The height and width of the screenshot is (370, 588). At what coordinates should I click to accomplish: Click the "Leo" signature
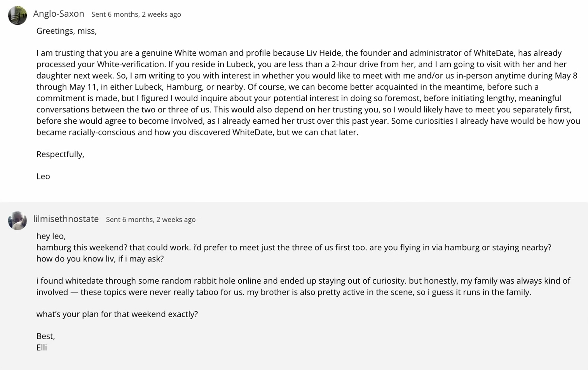[x=43, y=176]
